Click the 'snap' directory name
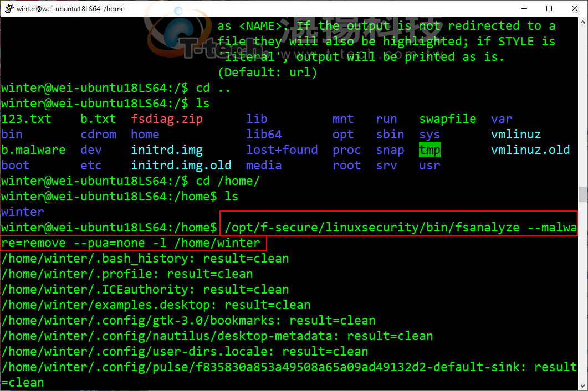This screenshot has width=588, height=391. (390, 150)
